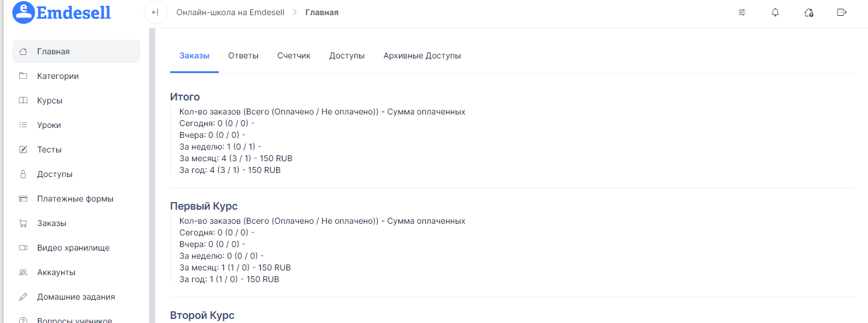Open Домашние задания in the sidebar

click(x=76, y=297)
